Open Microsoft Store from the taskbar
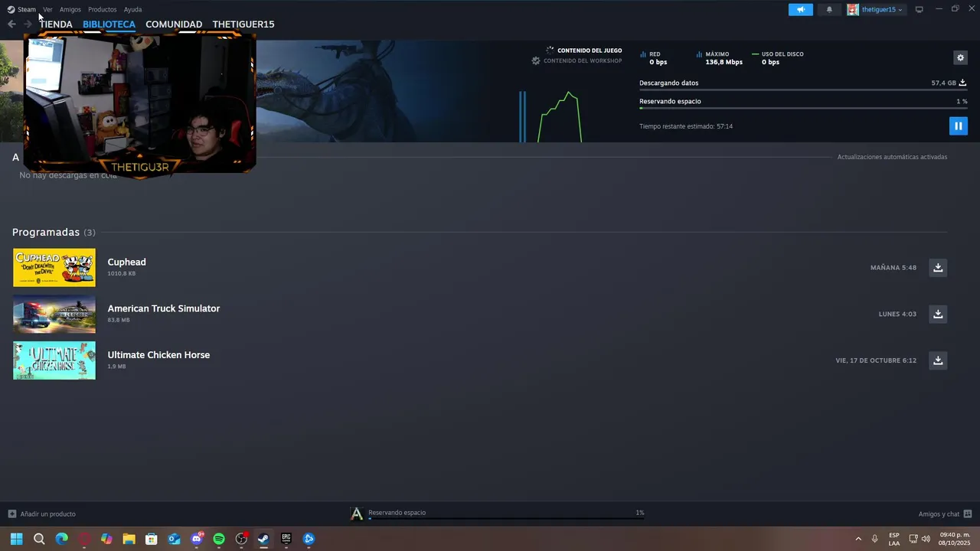Viewport: 980px width, 551px height. point(152,539)
